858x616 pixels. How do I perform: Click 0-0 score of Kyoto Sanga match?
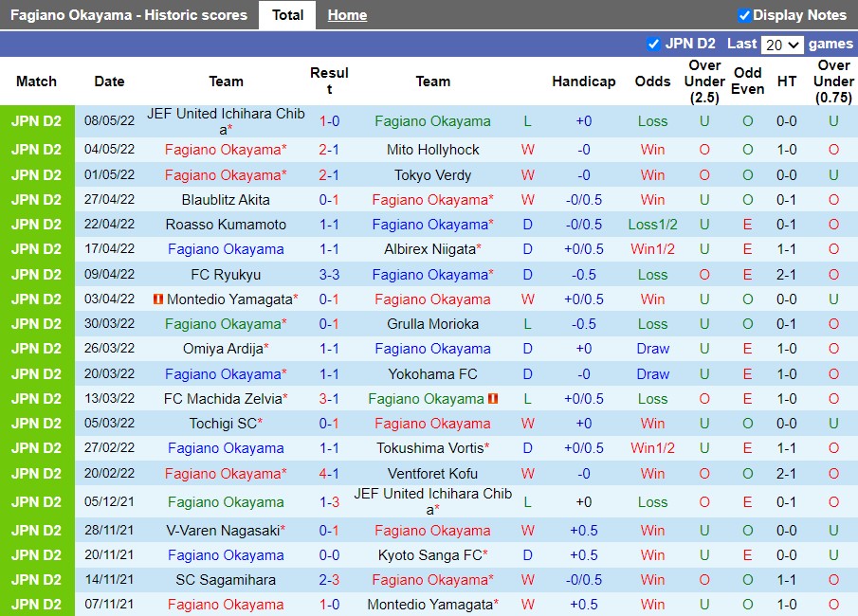(x=329, y=555)
